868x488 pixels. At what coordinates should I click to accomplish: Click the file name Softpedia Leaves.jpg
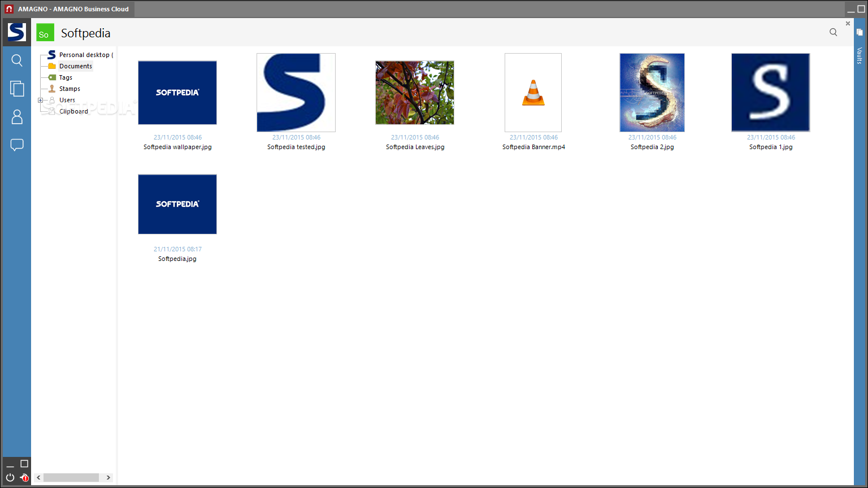[x=415, y=147]
